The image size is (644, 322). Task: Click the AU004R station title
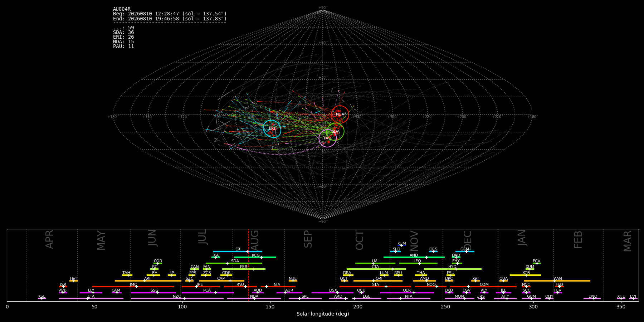tap(122, 9)
